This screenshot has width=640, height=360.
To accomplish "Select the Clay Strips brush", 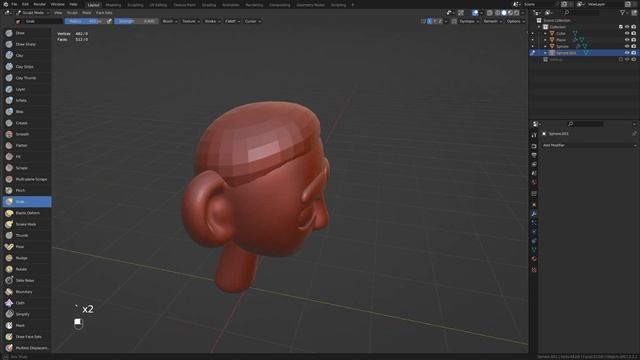I will click(x=27, y=67).
